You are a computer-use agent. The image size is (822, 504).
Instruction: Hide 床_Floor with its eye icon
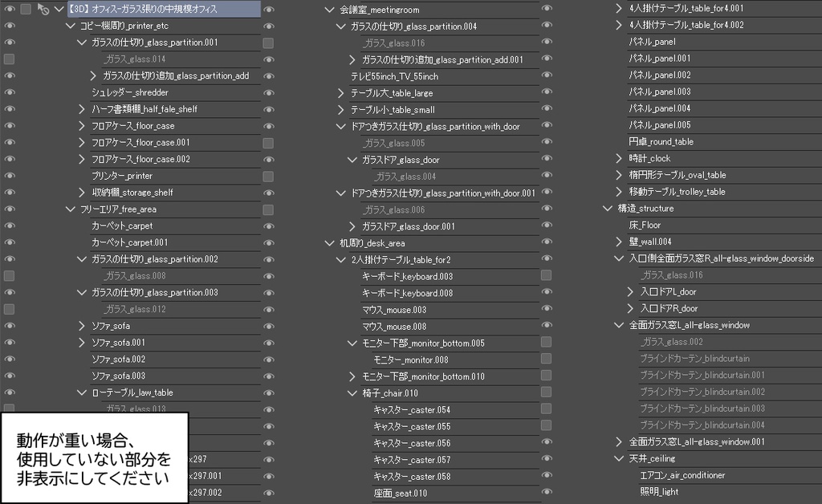546,225
